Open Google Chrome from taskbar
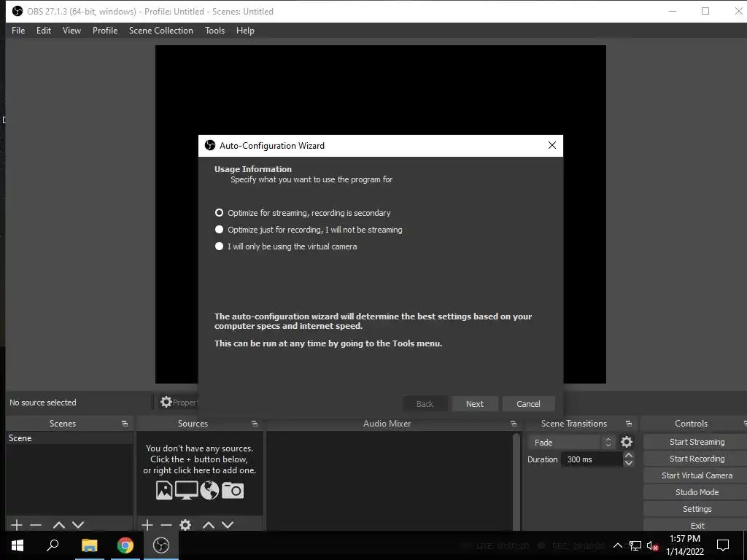This screenshot has height=560, width=747. [125, 545]
